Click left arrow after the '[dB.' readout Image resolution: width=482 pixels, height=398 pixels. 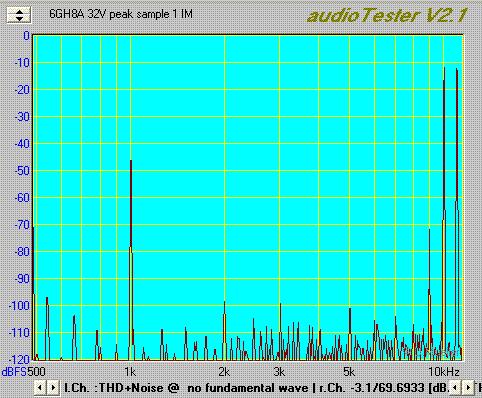[455, 387]
